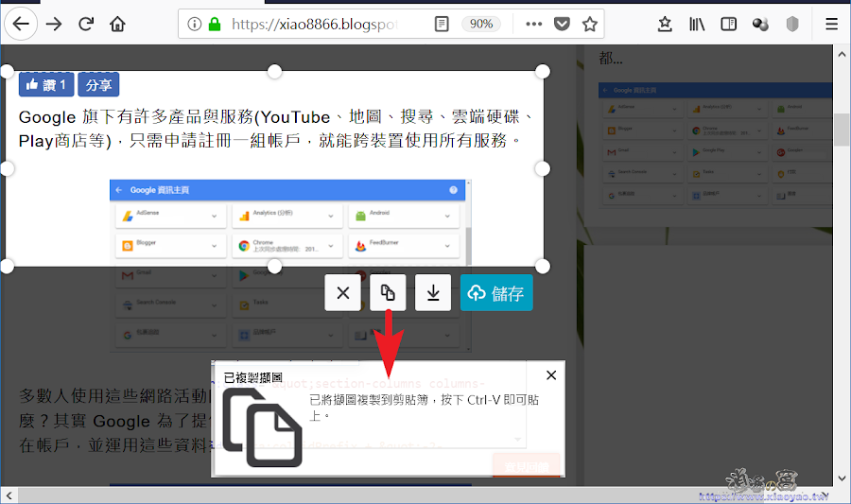851x504 pixels.
Task: Expand the Android row chevron
Action: click(447, 216)
